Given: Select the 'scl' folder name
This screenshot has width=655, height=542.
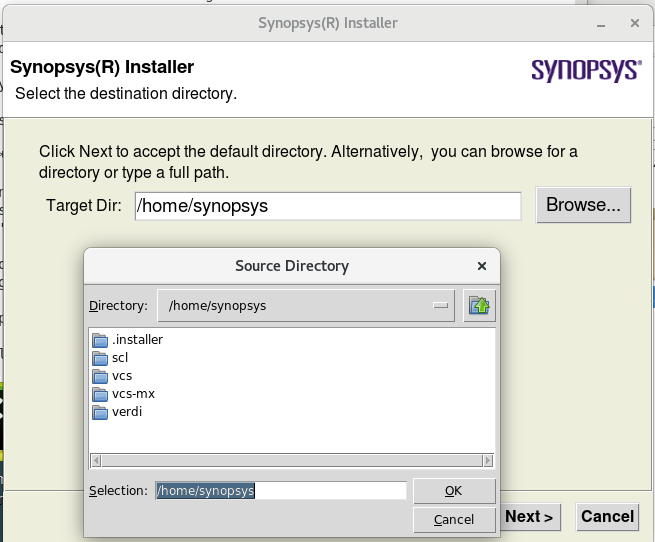Looking at the screenshot, I should point(120,358).
